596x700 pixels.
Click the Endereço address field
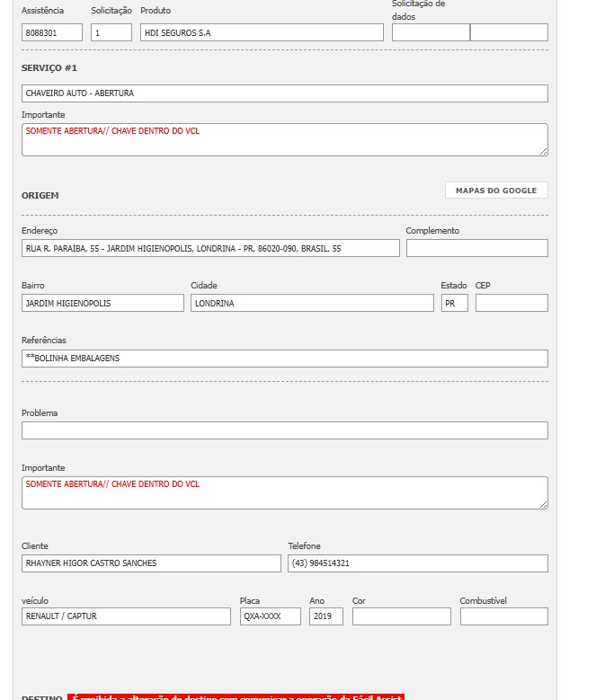click(210, 248)
